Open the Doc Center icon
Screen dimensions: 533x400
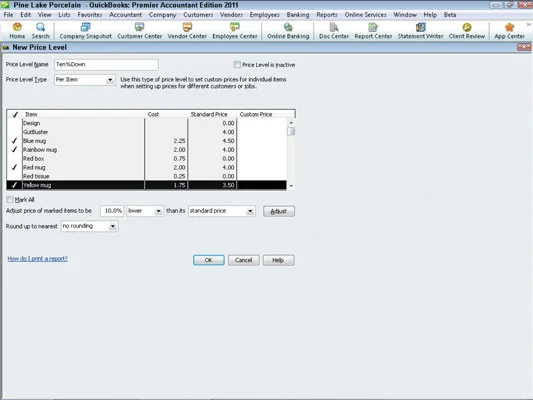click(334, 31)
